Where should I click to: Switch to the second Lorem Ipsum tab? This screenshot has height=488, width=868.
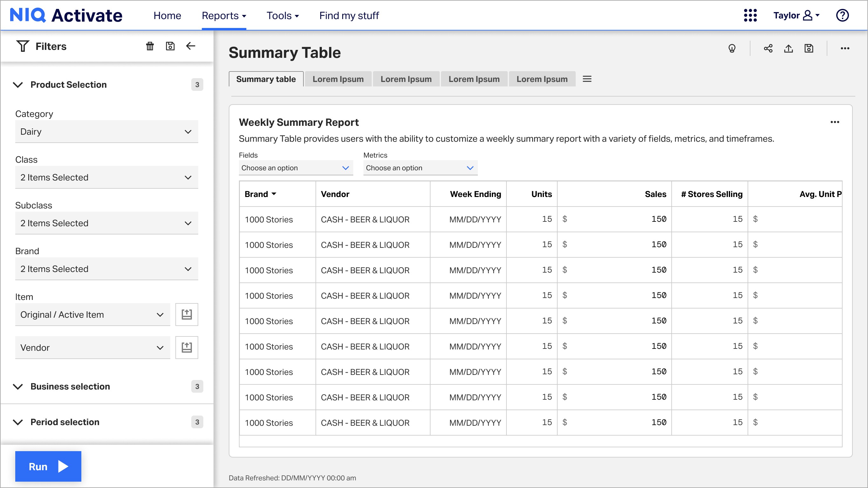point(406,79)
